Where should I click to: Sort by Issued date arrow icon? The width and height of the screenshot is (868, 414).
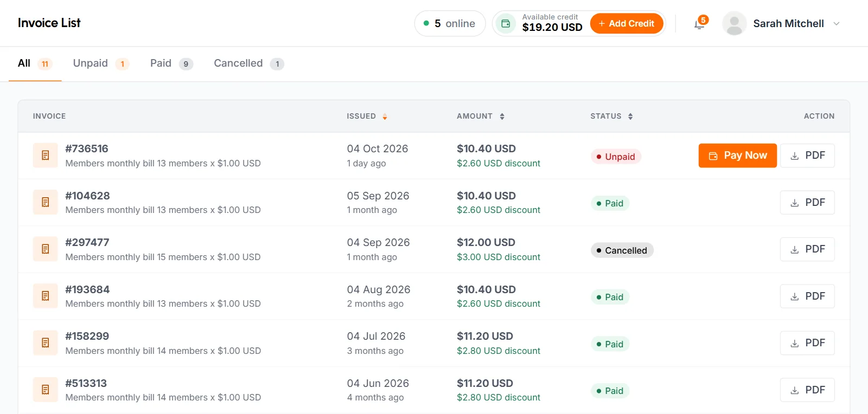coord(385,117)
